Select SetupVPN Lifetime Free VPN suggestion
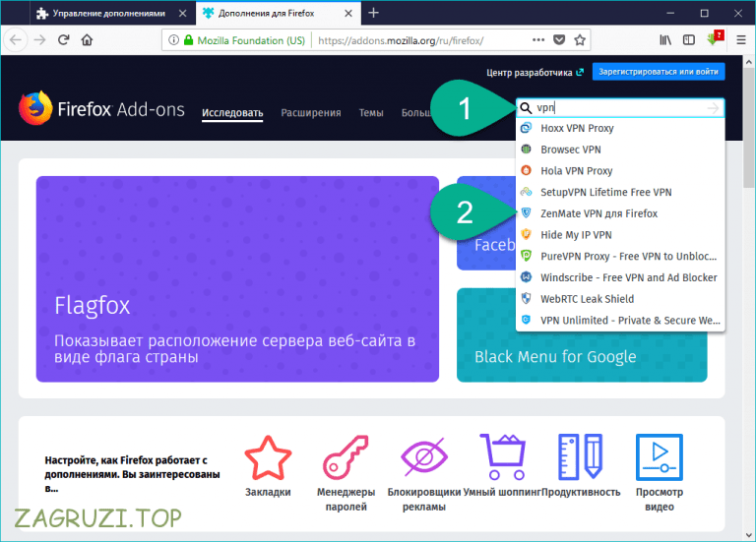The width and height of the screenshot is (756, 542). click(620, 192)
